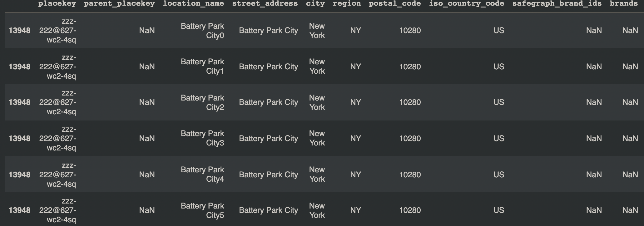Select the iso_country_code column header
The image size is (644, 226).
[x=467, y=4]
